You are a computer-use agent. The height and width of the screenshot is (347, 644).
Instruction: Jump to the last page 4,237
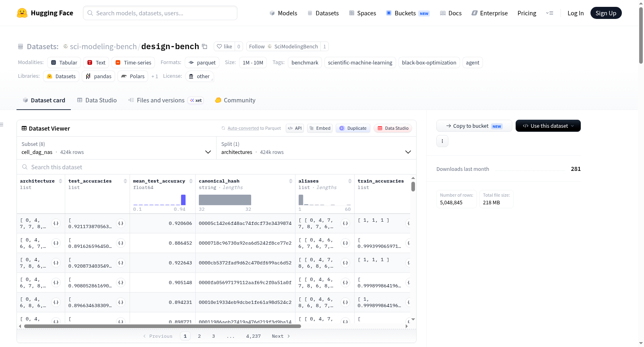[x=254, y=336]
